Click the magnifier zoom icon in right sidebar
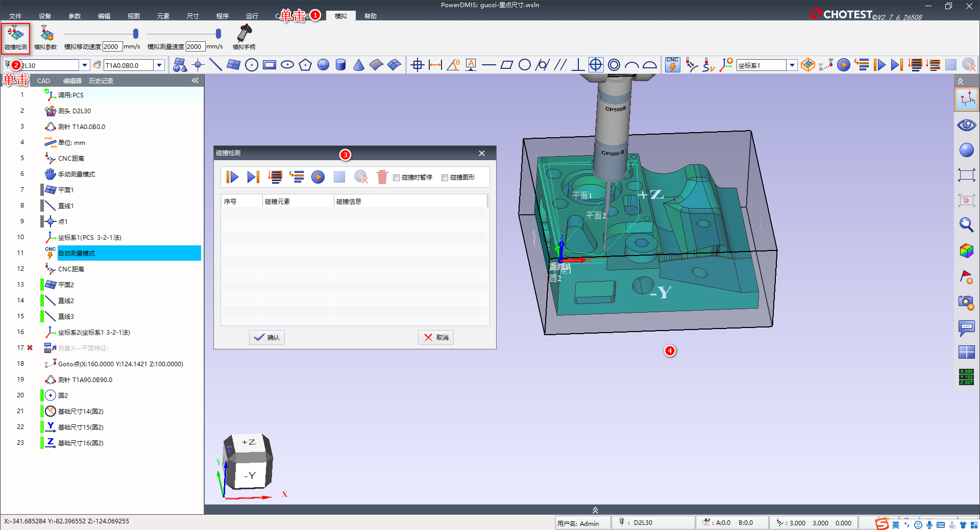The width and height of the screenshot is (980, 530). point(966,225)
